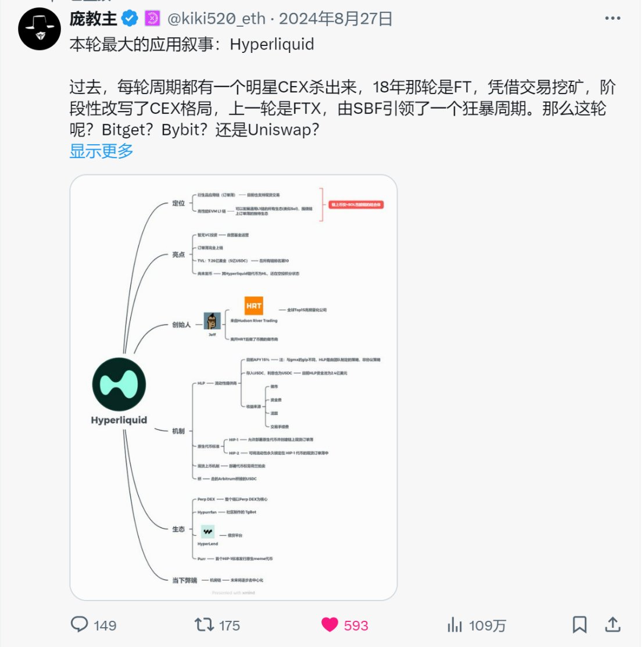Open the three-dot more options menu
The height and width of the screenshot is (647, 644).
tap(613, 18)
